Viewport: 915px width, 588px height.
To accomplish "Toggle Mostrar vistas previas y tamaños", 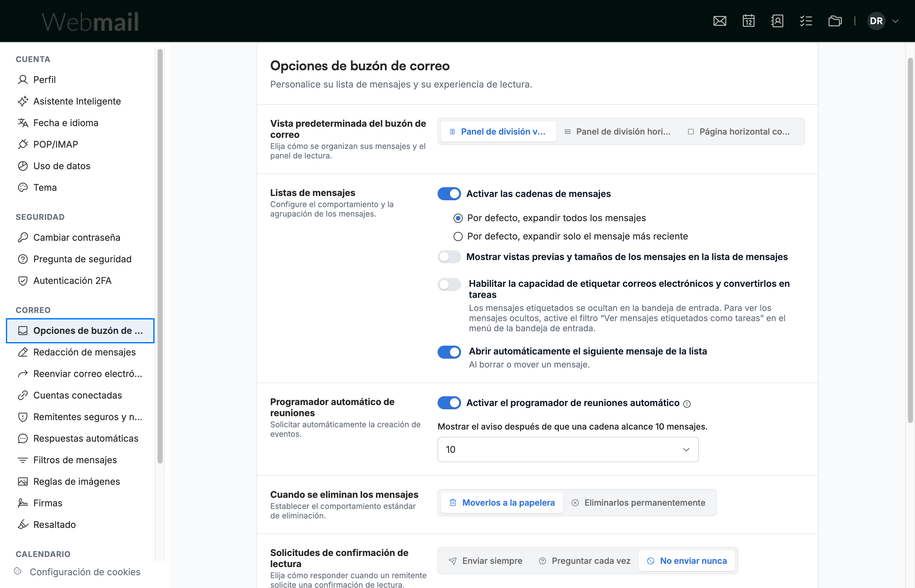I will pos(449,257).
